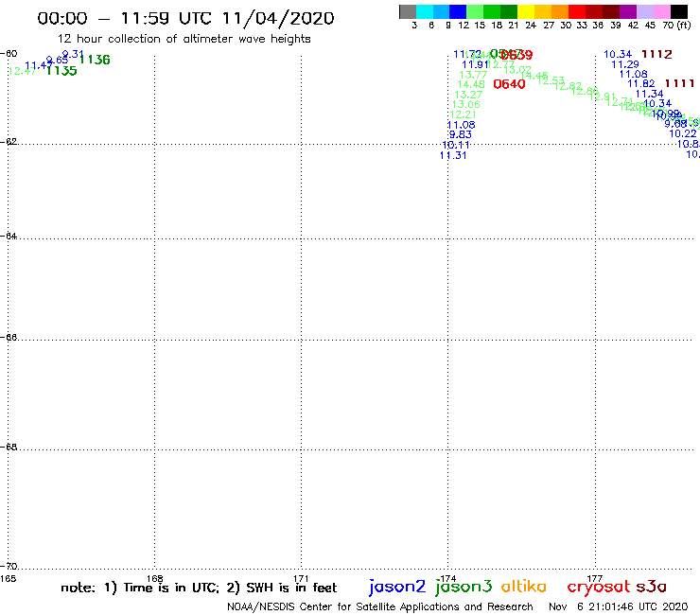Click the dark red time label "1111"
Screen dimensions: 700x615
click(679, 83)
